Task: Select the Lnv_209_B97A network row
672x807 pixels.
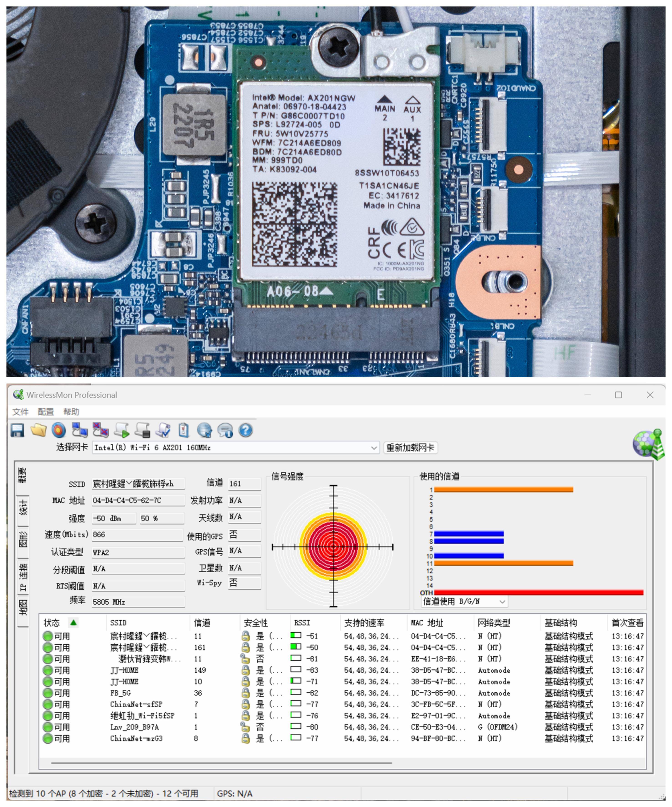Action: 343,727
